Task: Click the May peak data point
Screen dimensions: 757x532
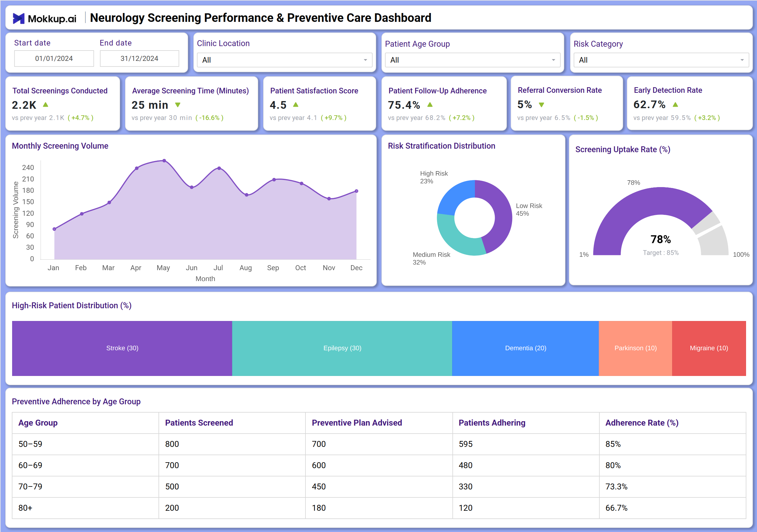Action: [x=164, y=161]
